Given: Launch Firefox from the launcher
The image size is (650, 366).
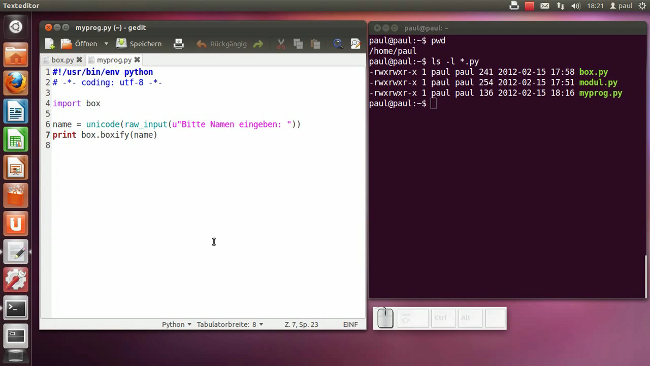Looking at the screenshot, I should pos(16,83).
